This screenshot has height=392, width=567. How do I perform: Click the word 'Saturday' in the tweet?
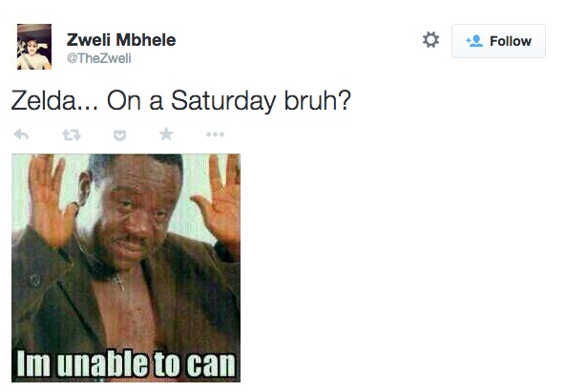tap(223, 101)
